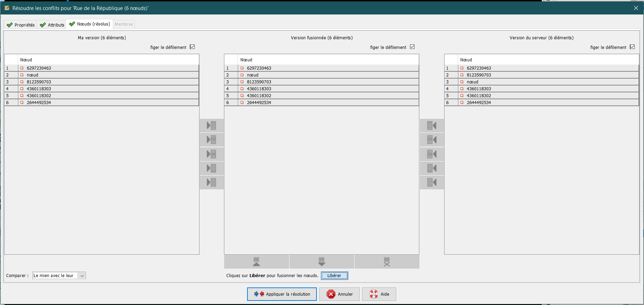Toggle 'figer le défilement' under Ma version
644x305 pixels.
point(192,47)
